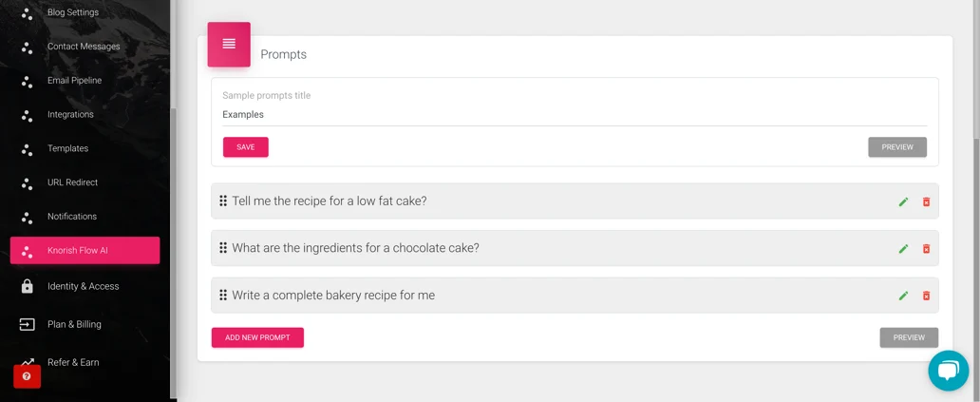Edit the chocolate cake ingredients prompt
The height and width of the screenshot is (402, 980).
click(903, 249)
